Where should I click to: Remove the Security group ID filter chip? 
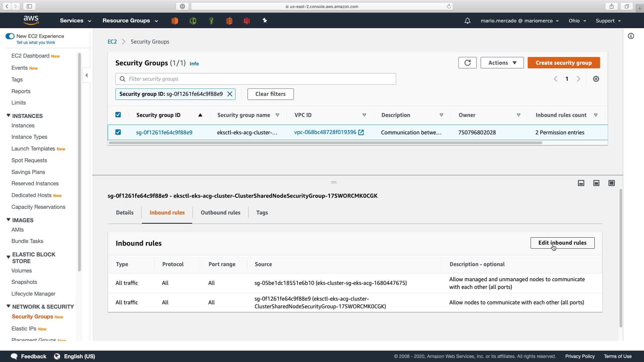tap(230, 94)
